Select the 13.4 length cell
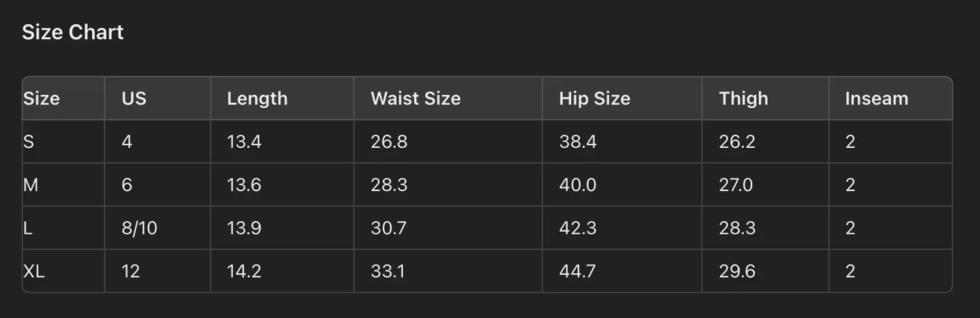This screenshot has height=318, width=980. (244, 142)
